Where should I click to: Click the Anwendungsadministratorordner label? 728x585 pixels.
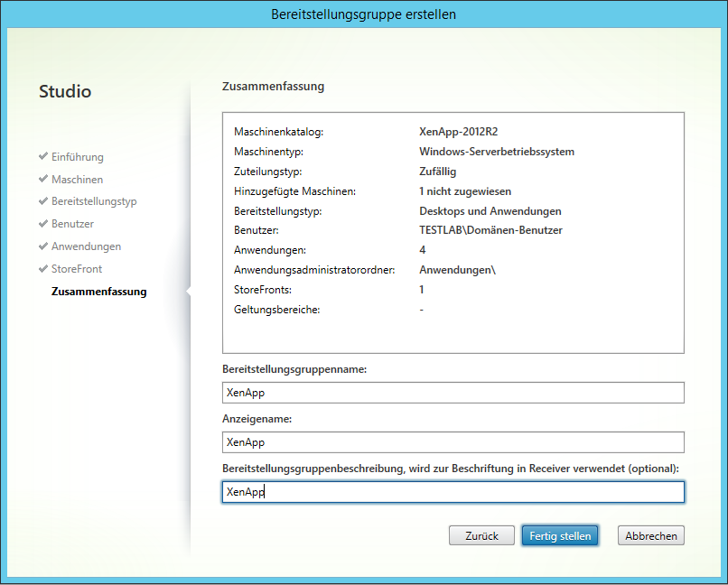pos(314,270)
